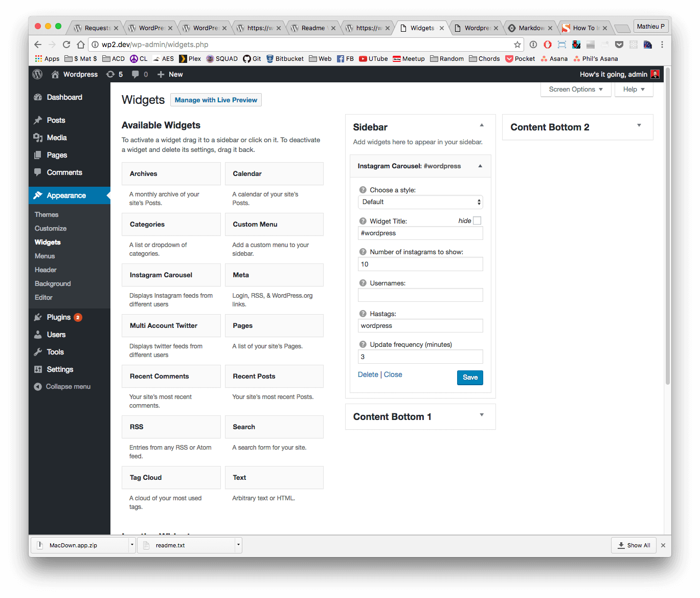700x598 pixels.
Task: Close the downloads bar with the X
Action: tap(663, 545)
